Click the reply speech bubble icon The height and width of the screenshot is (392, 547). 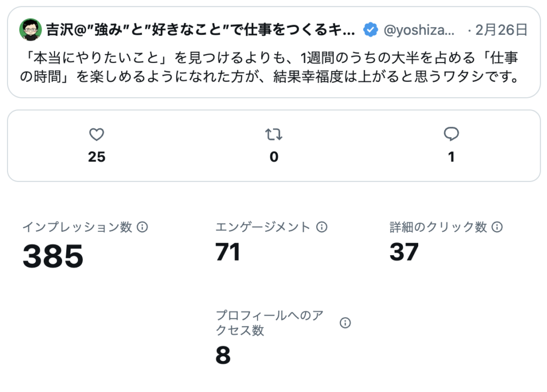451,135
